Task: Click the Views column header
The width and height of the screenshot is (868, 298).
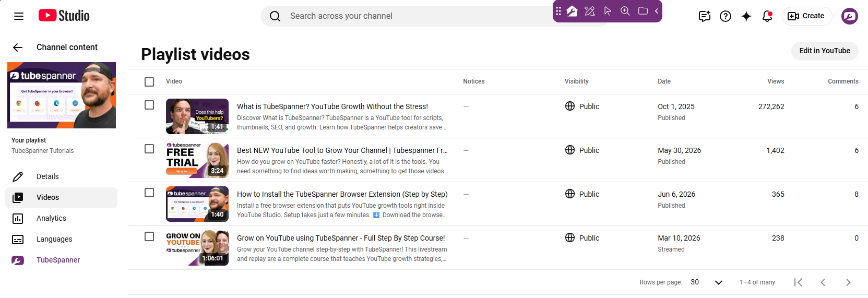Action: [x=776, y=81]
